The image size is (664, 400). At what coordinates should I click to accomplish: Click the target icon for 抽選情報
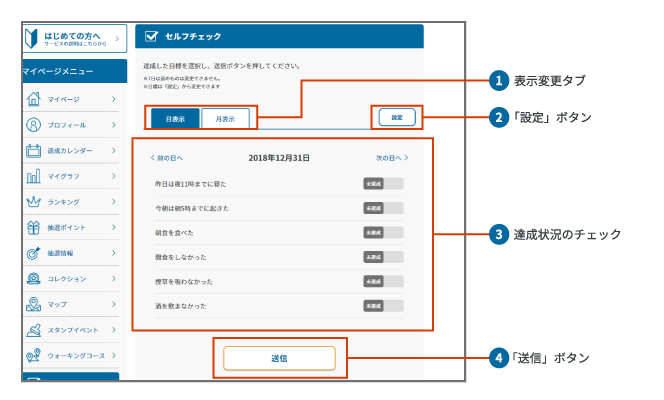[33, 253]
